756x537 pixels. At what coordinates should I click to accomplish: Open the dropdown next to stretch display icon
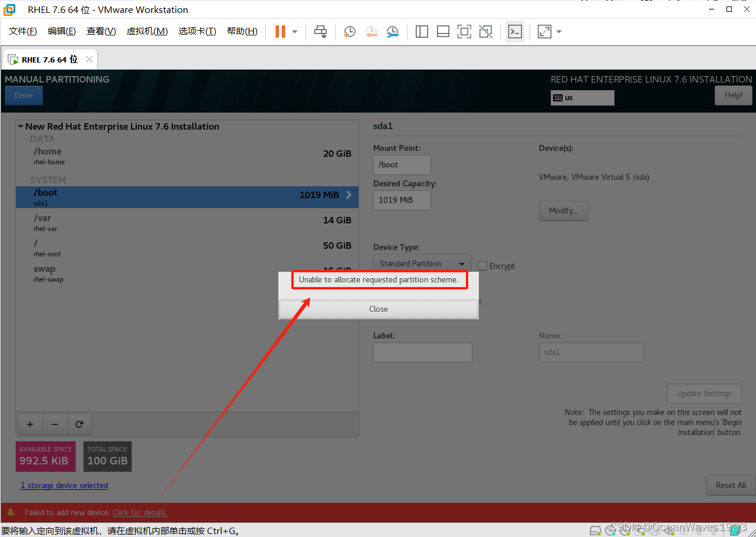click(x=558, y=32)
